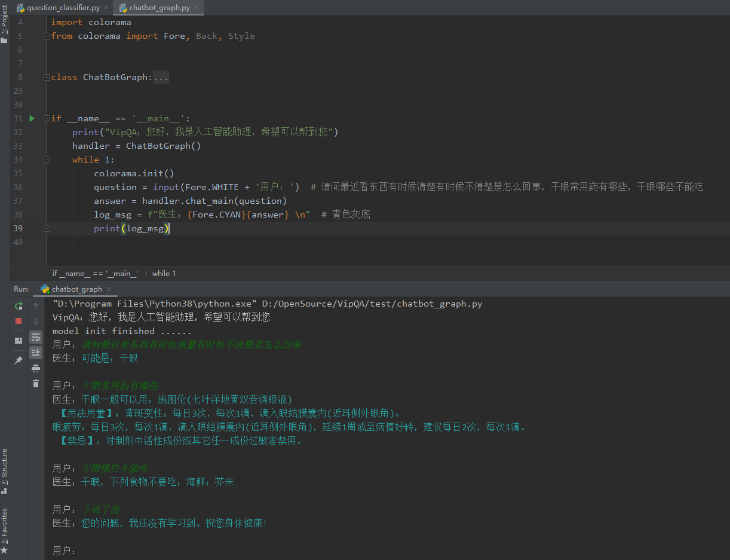Close the chatbot_graph Run tab
The width and height of the screenshot is (730, 560).
tap(108, 289)
